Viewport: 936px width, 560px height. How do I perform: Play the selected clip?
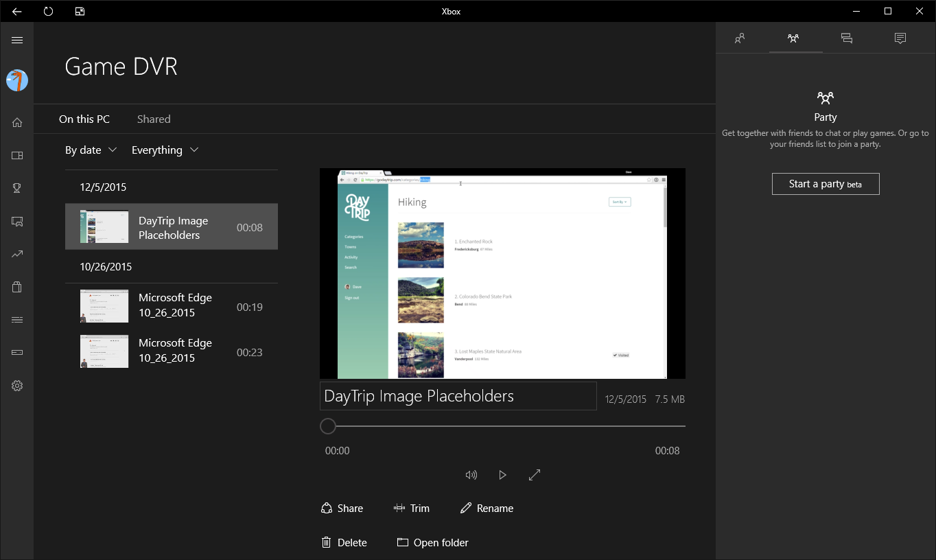[502, 475]
